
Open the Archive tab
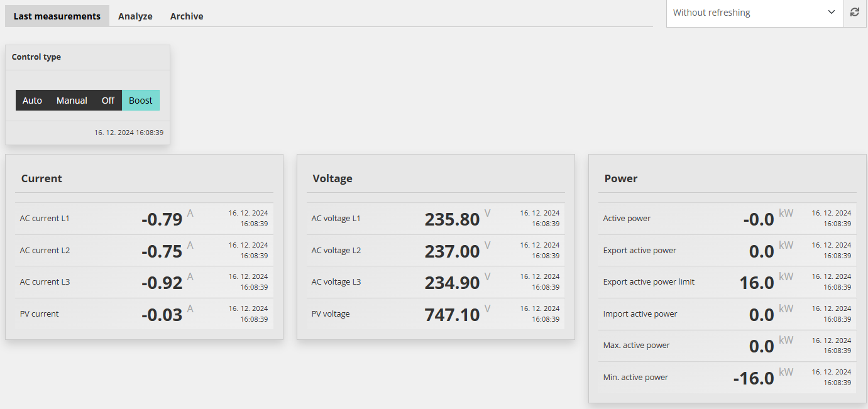pyautogui.click(x=187, y=16)
